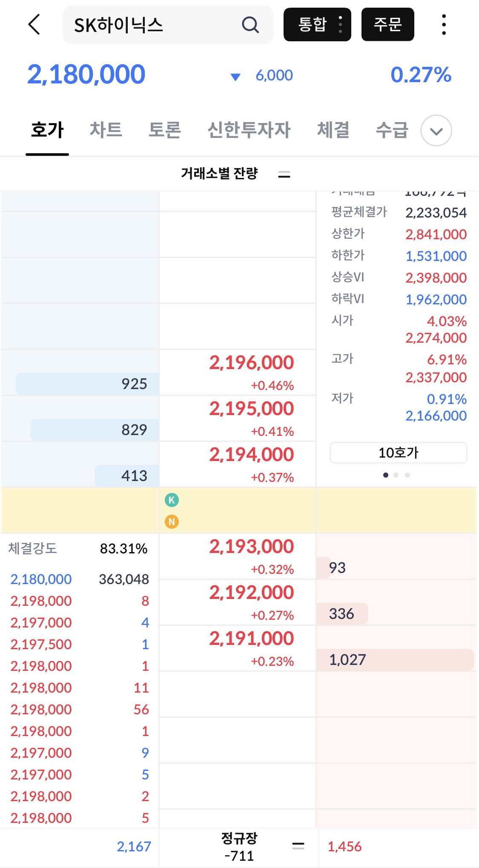Tap the menu icon beside 거래소별 잔량

pos(284,174)
